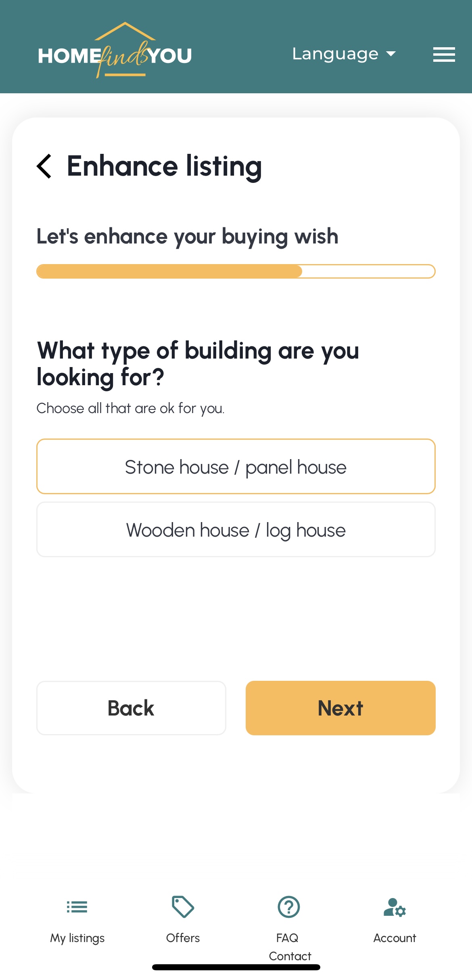Click the buying wish progress bar
This screenshot has height=980, width=472.
tap(236, 271)
